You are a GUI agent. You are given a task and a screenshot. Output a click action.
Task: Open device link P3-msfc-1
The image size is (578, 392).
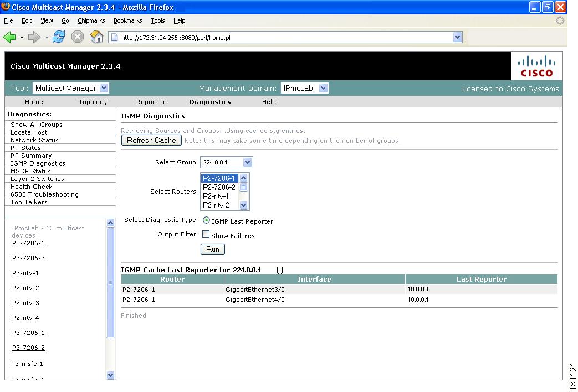coord(27,364)
